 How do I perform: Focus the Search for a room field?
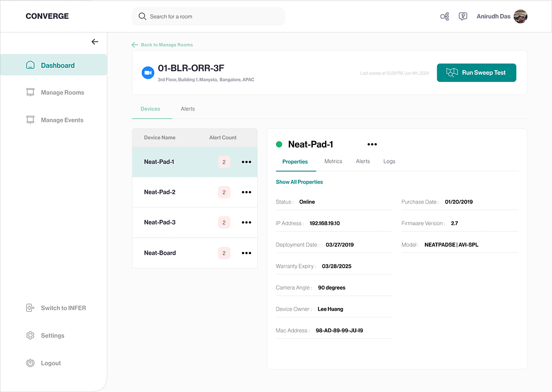[x=209, y=17]
